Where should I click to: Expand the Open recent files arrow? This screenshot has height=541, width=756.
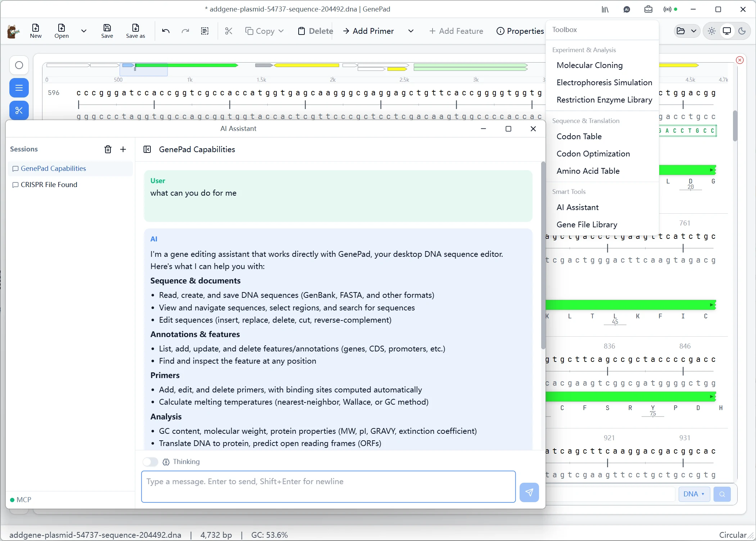84,31
